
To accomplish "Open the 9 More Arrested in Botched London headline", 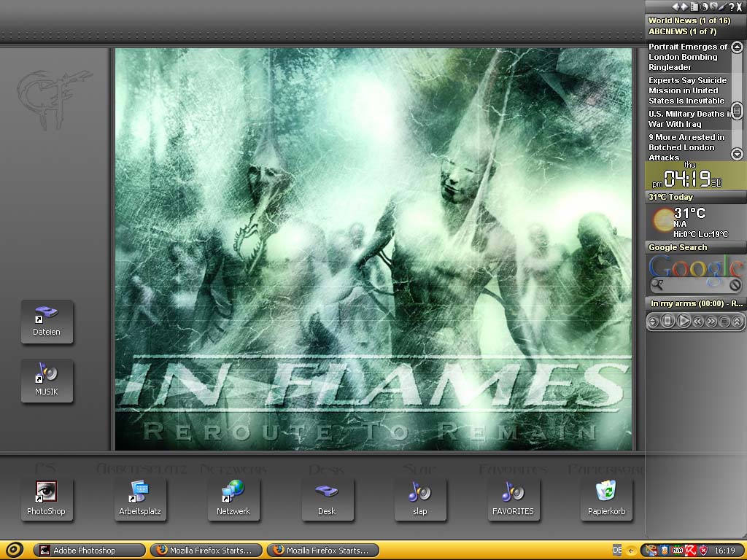I will 686,147.
